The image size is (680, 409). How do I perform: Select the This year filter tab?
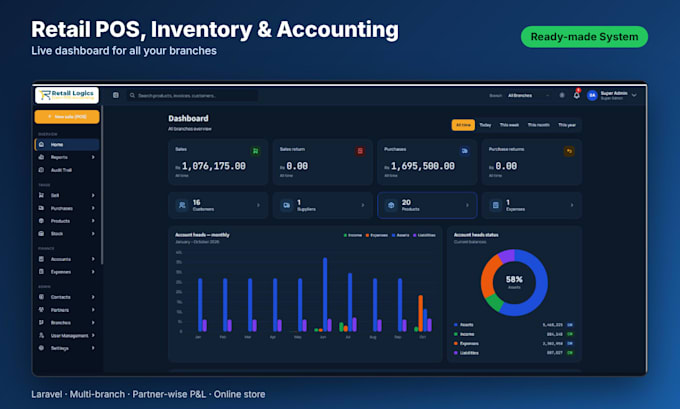(x=567, y=125)
